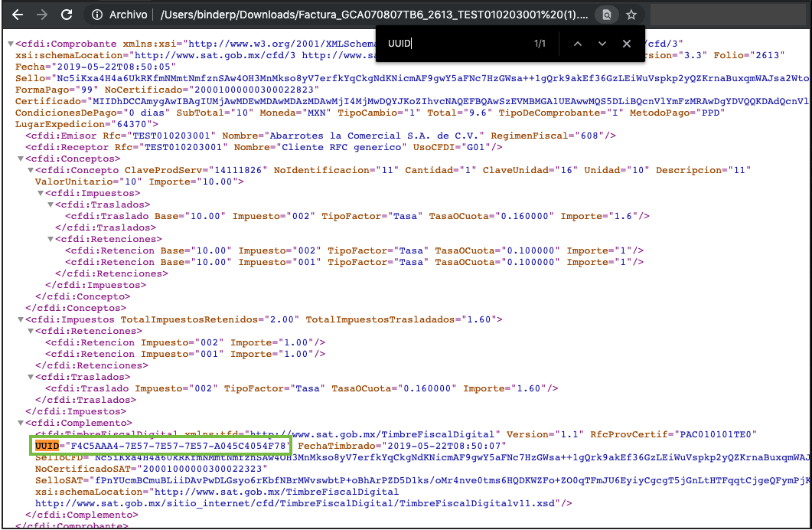Click the highlighted UUID search match
Viewport: 812px width, 530px height.
48,446
